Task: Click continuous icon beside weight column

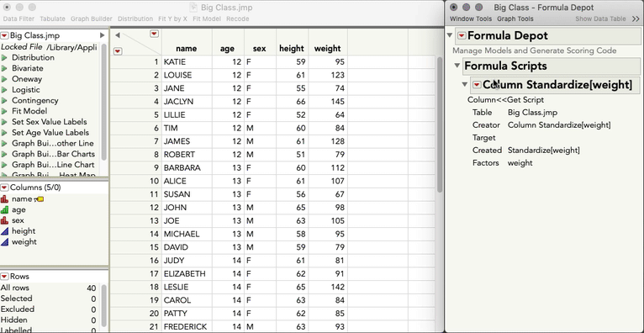Action: (x=4, y=241)
